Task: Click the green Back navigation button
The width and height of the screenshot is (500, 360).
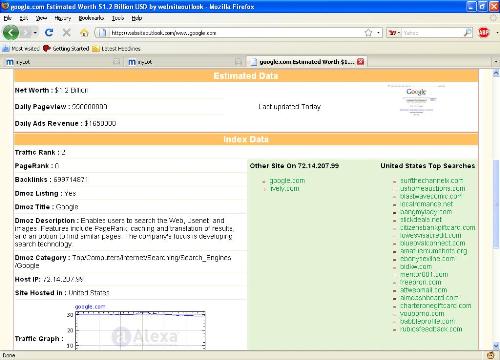Action: pyautogui.click(x=11, y=33)
